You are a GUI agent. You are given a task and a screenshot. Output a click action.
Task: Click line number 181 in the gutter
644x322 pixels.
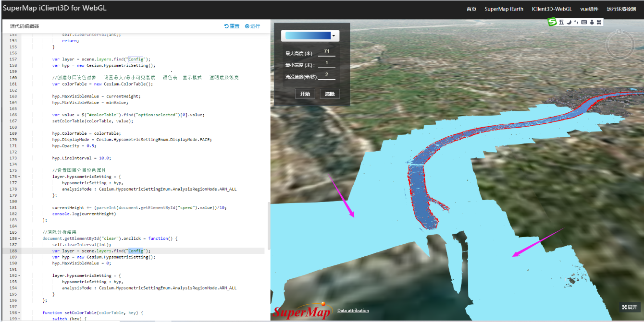(x=13, y=208)
